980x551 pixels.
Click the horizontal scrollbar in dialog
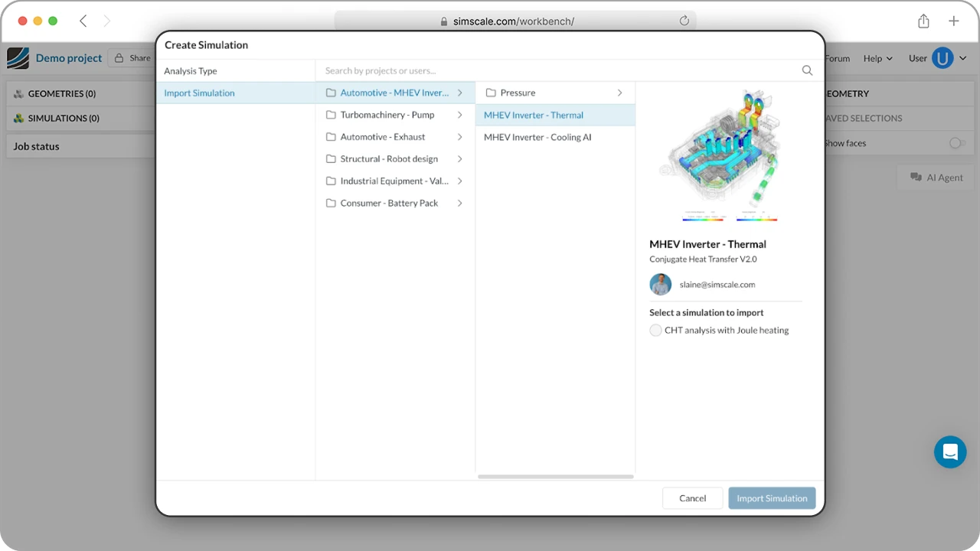[555, 477]
